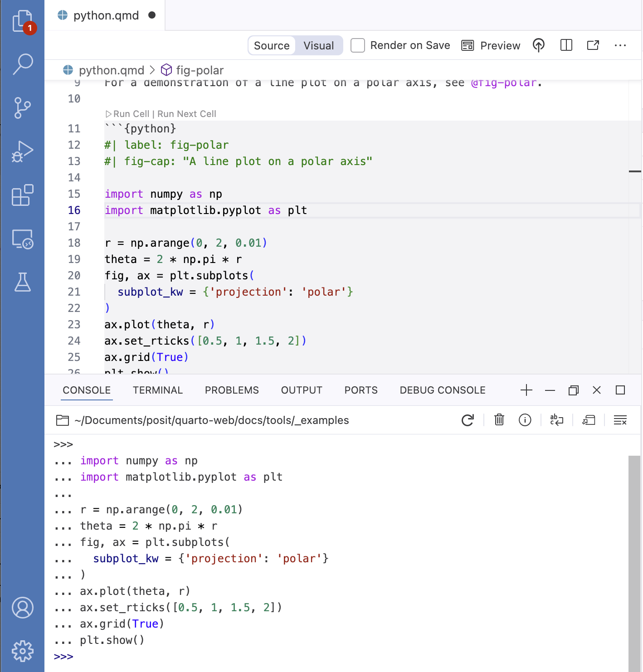Switch to Visual editor mode
The height and width of the screenshot is (672, 643).
coord(319,45)
